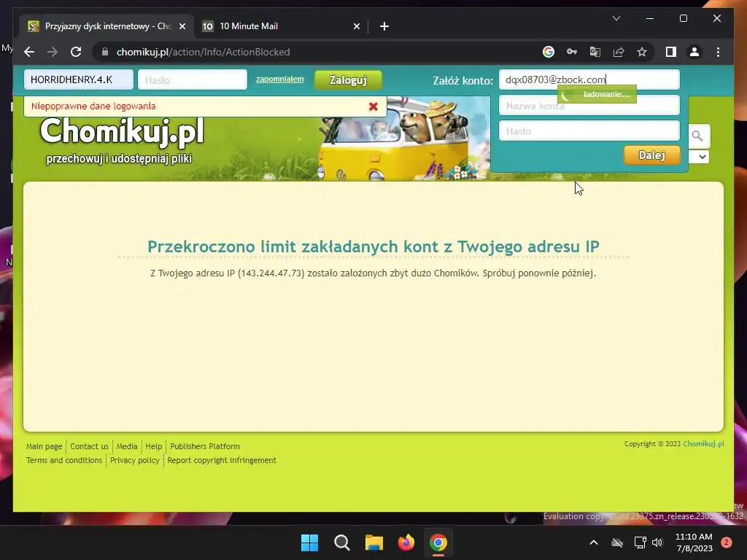Open Chrome's three-dot menu
The image size is (747, 560).
718,52
